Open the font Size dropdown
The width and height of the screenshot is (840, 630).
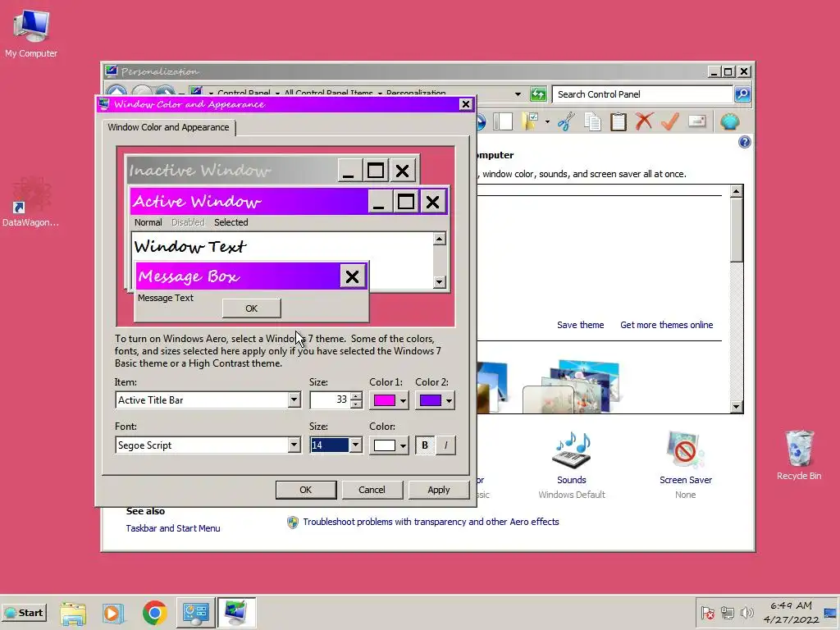355,445
